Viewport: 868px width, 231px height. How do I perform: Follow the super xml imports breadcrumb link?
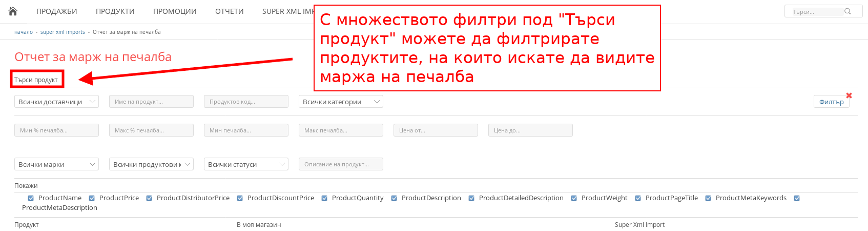[63, 32]
